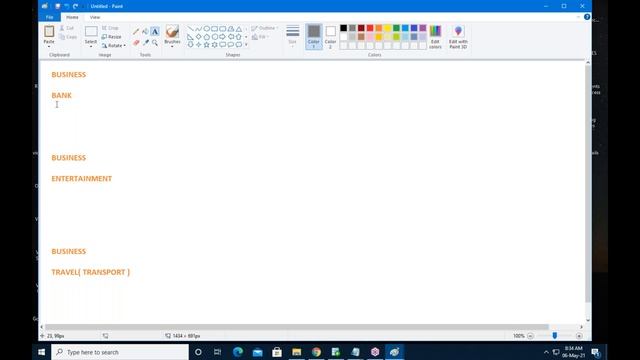Switch to the View tab
640x360 pixels.
[x=95, y=17]
